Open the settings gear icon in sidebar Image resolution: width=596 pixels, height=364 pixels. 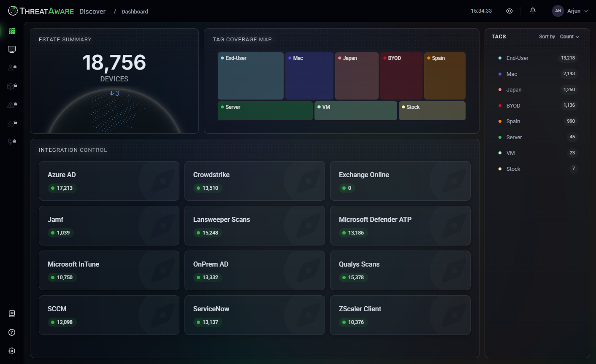click(x=12, y=351)
